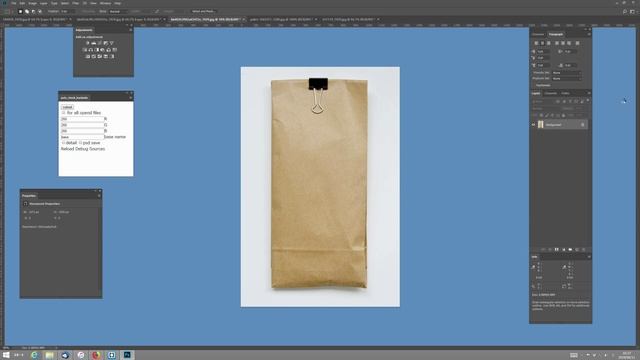Image resolution: width=640 pixels, height=360 pixels.
Task: Add an Invert adjustment
Action: (88, 56)
